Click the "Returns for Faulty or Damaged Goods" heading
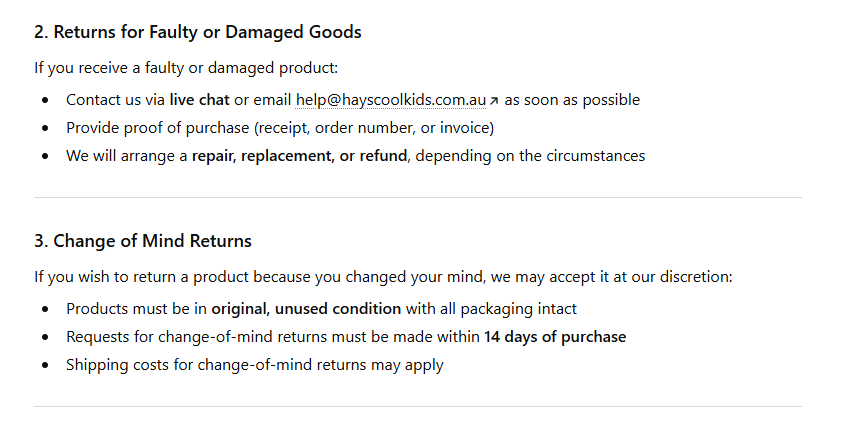Image resolution: width=851 pixels, height=422 pixels. point(197,32)
